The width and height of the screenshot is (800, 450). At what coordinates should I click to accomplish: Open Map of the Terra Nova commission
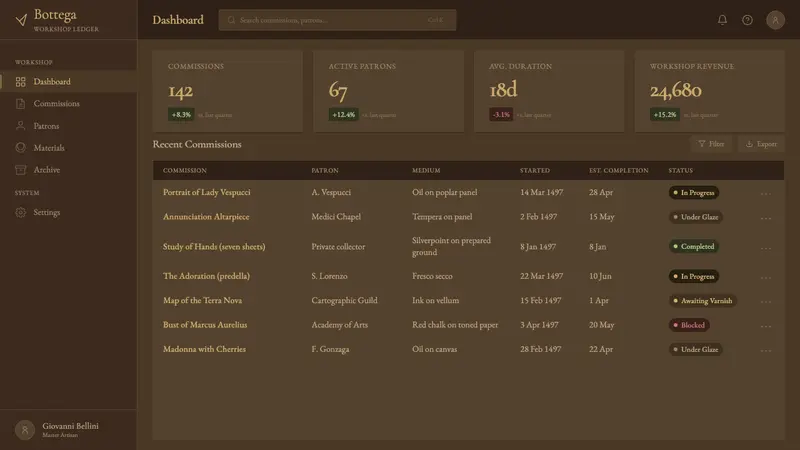pos(203,301)
